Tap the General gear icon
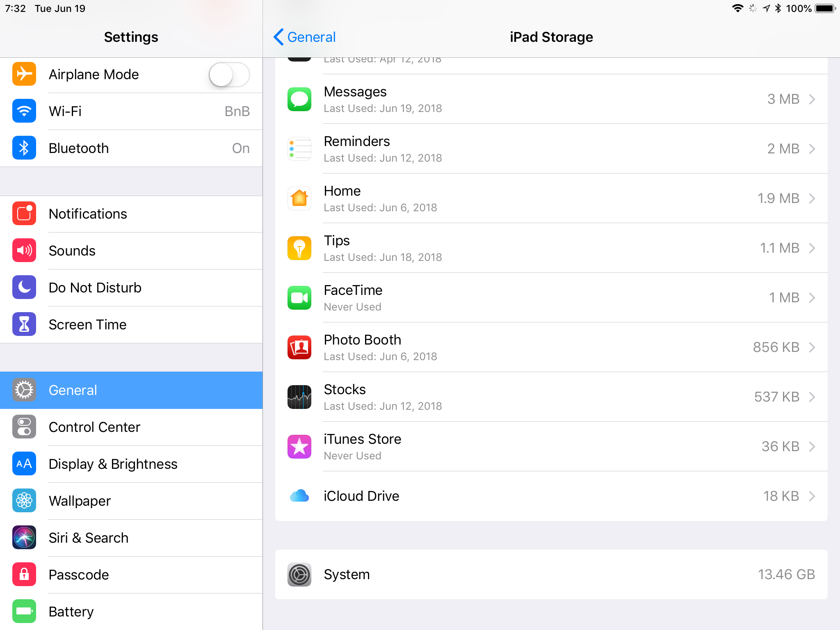840x630 pixels. (x=24, y=390)
